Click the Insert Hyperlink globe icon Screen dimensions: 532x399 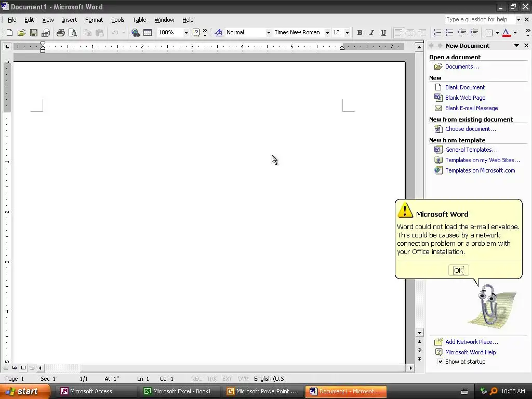(x=136, y=33)
